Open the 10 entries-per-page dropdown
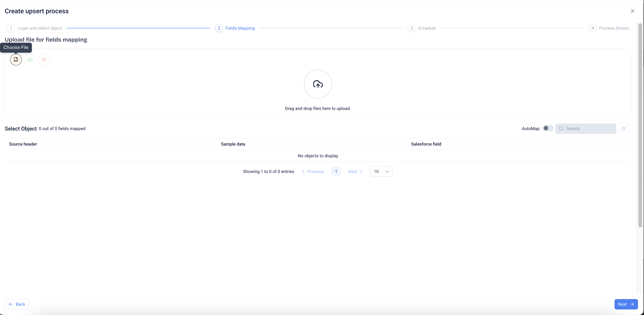This screenshot has width=644, height=315. click(x=381, y=172)
